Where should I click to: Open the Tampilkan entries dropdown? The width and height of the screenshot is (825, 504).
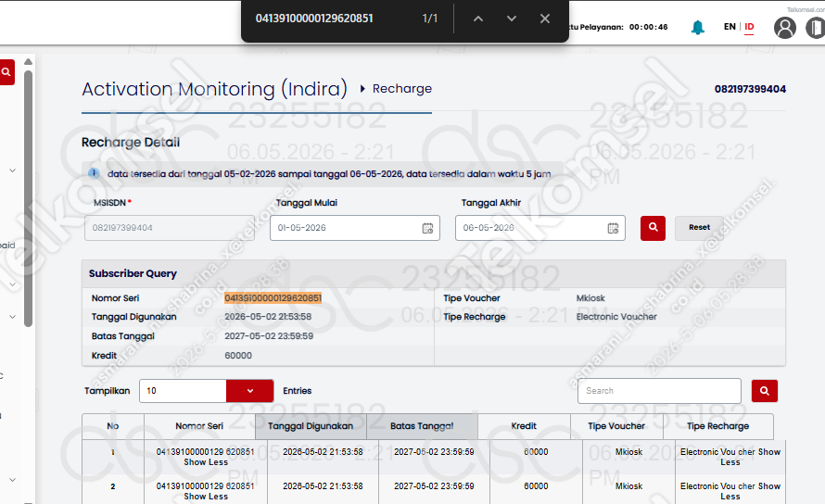[206, 391]
